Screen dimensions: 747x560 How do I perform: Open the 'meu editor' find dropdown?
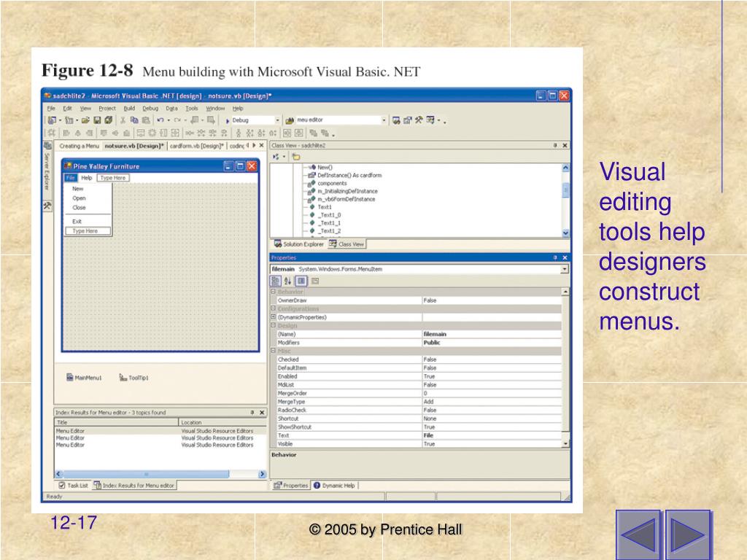384,120
